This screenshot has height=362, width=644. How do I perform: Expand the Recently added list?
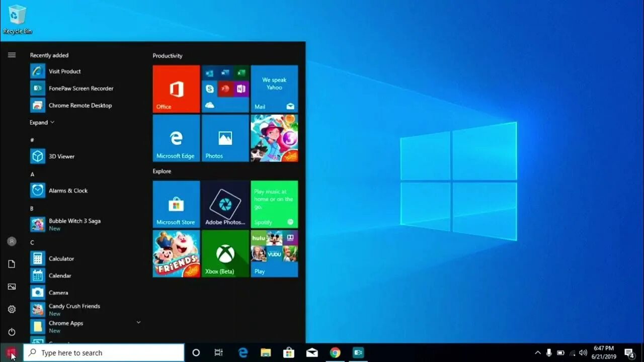click(42, 123)
